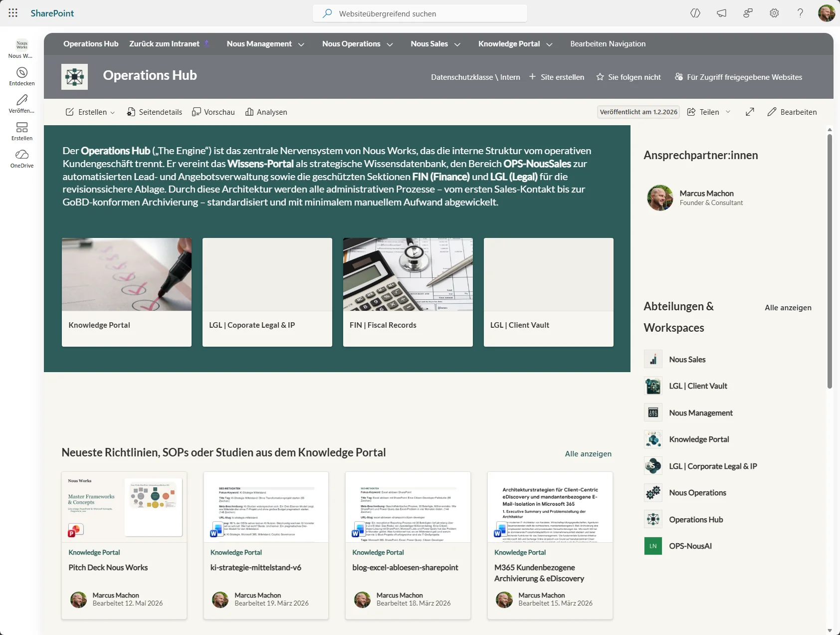The width and height of the screenshot is (840, 635).
Task: Open the people connections icon in header
Action: (x=748, y=13)
